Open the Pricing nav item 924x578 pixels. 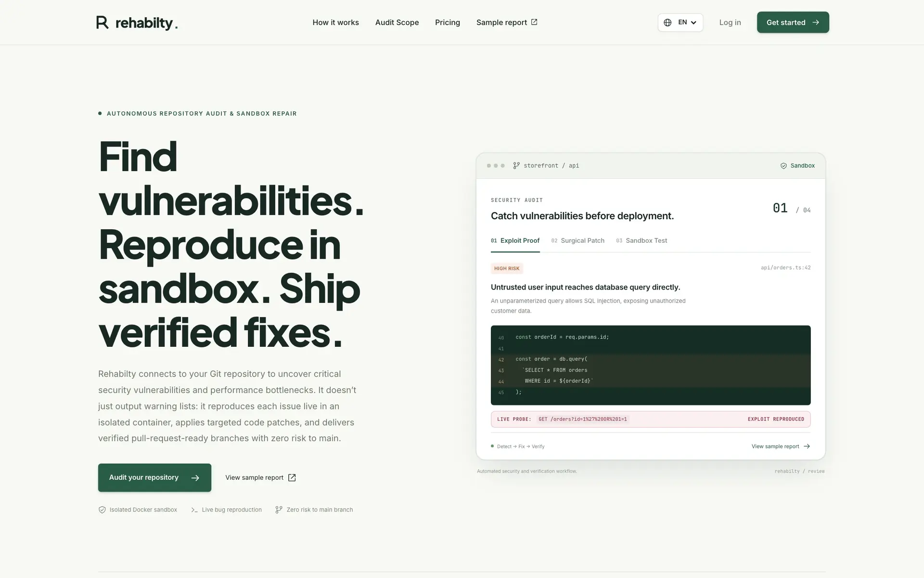[448, 23]
